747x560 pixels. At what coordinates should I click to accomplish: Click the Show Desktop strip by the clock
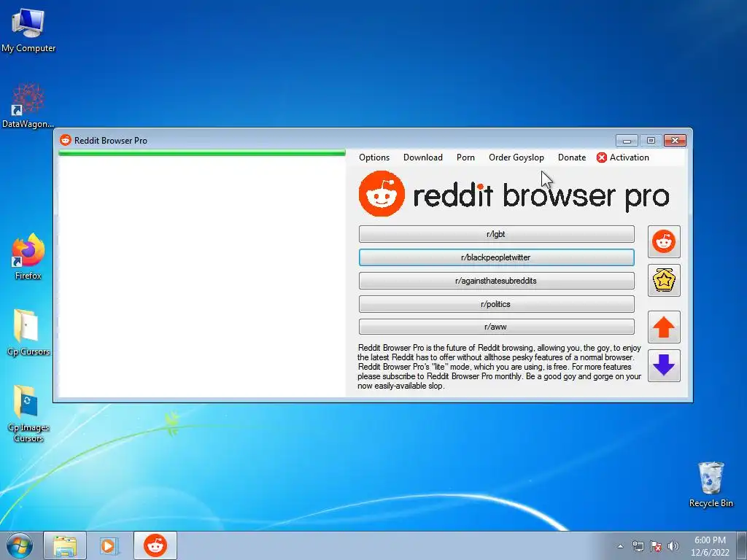(742, 545)
